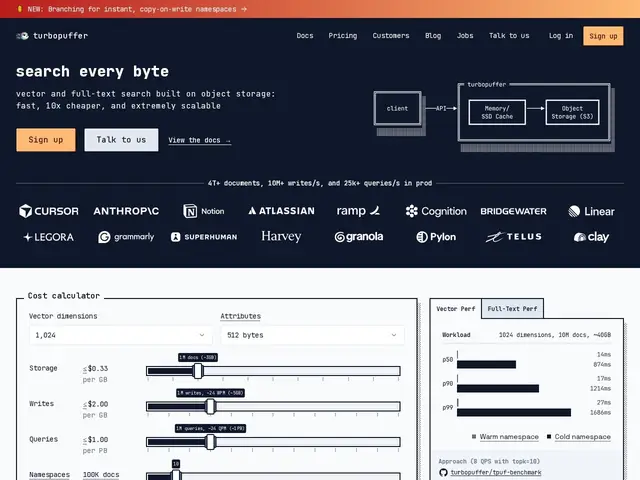The image size is (640, 480).
Task: Click the Cognition customer logo
Action: 436,211
